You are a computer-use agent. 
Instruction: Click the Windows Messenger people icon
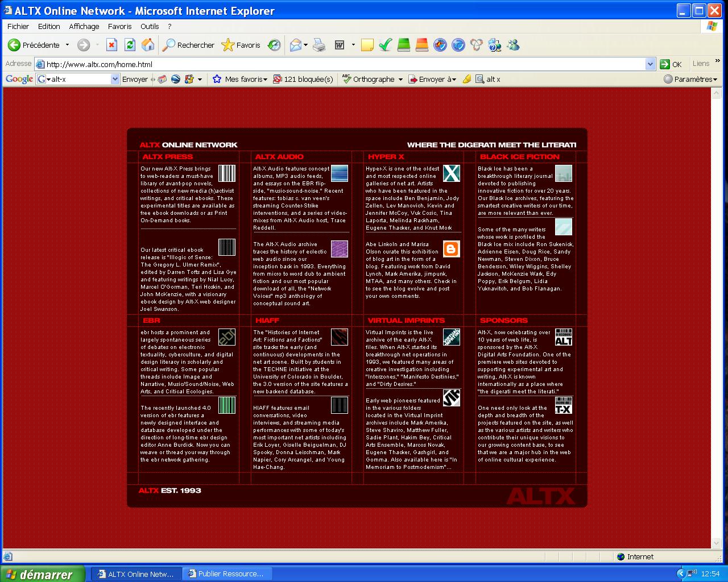click(512, 45)
